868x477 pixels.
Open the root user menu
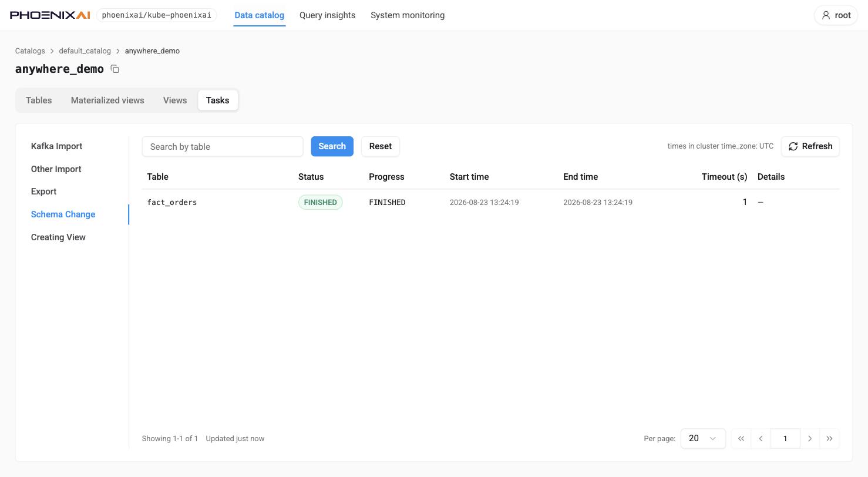[836, 15]
